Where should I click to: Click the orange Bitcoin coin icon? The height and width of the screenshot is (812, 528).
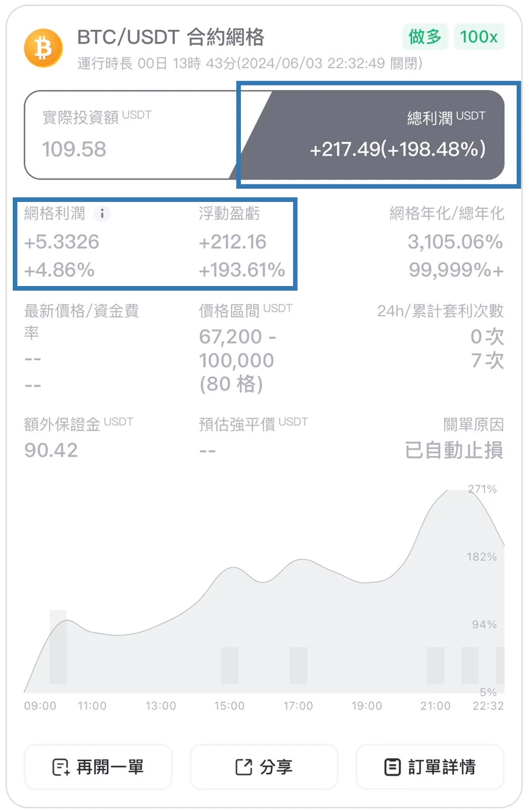44,48
